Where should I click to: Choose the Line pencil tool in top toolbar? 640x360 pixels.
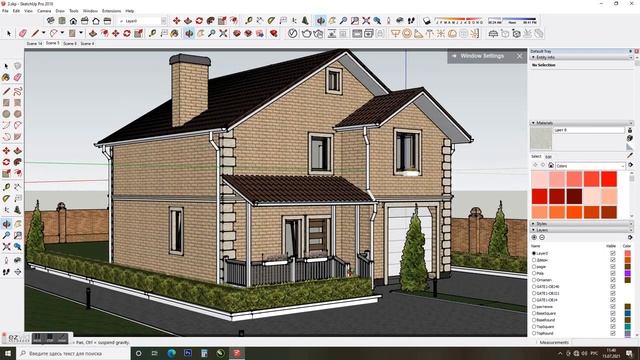click(36, 33)
